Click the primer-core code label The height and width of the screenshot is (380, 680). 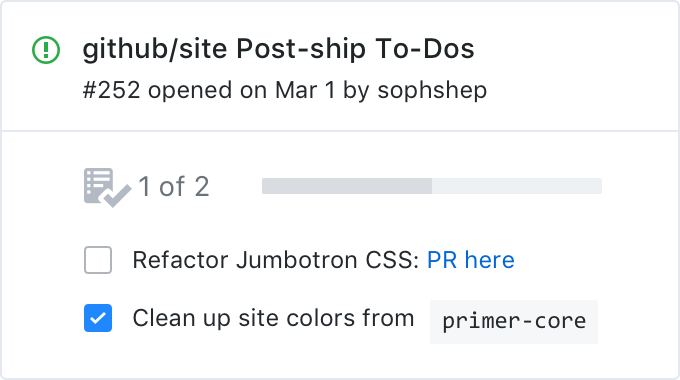514,322
